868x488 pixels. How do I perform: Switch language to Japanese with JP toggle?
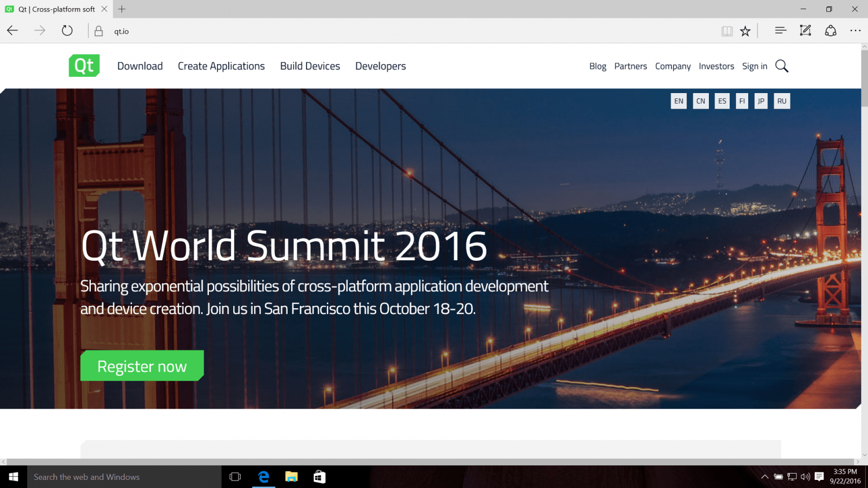click(760, 101)
